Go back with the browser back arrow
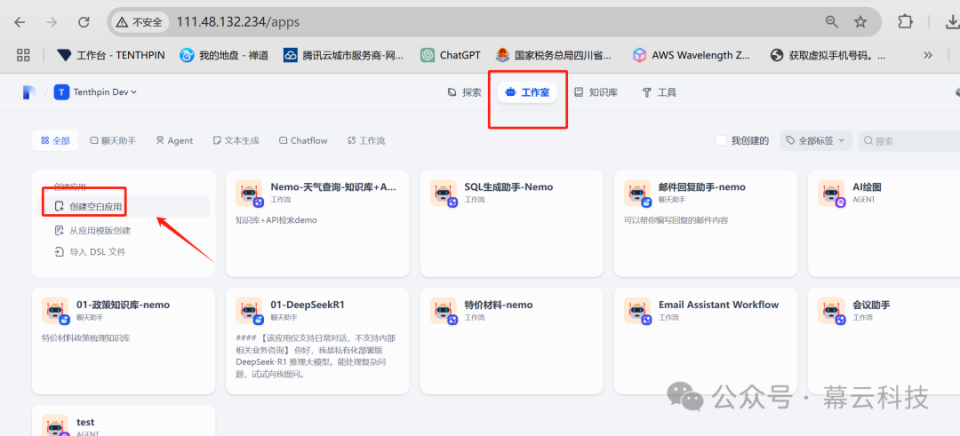 pos(20,23)
